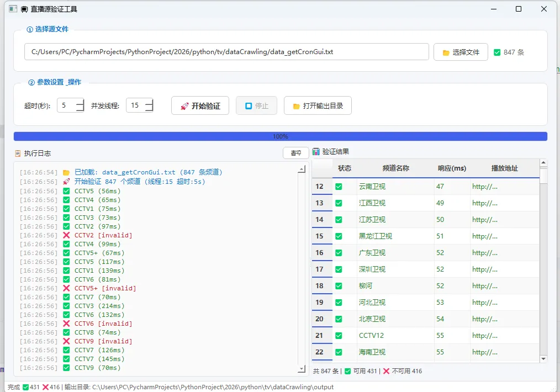The height and width of the screenshot is (392, 560).
Task: Select row header 22 in results table
Action: tap(322, 352)
